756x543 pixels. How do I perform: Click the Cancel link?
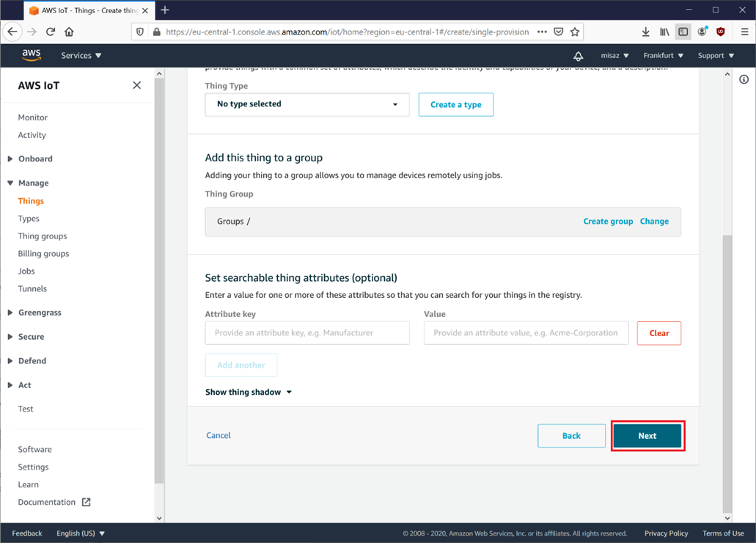(219, 435)
